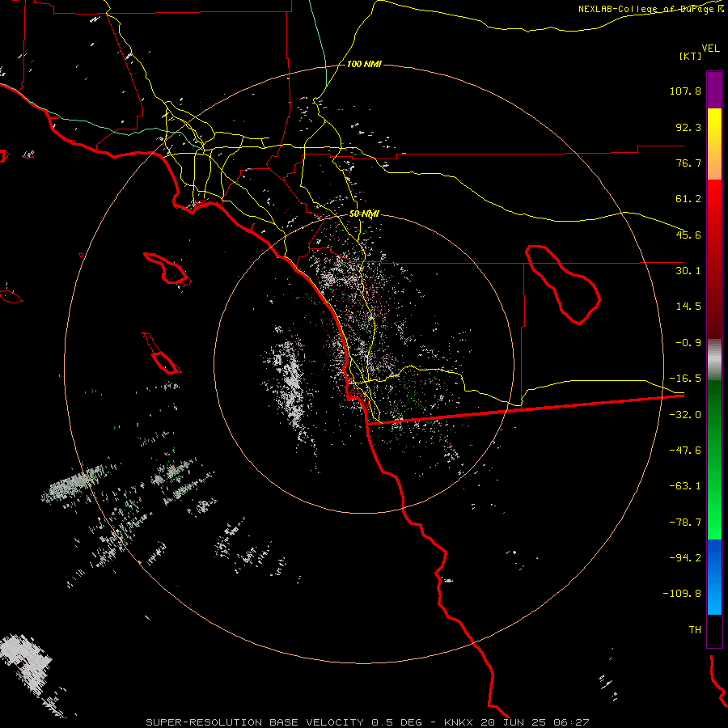Click the Super-Resolution Base Velocity caption
The image size is (728, 728).
coord(366,722)
